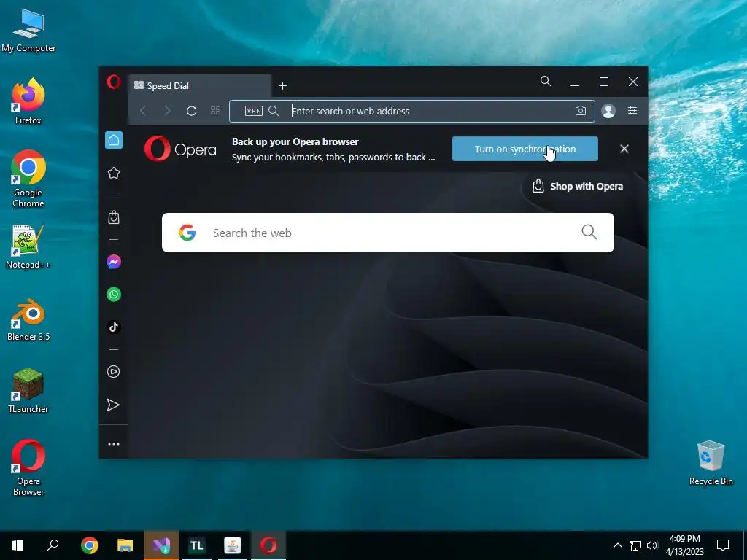Focus the Enter search or web address field
This screenshot has width=747, height=560.
coord(412,111)
